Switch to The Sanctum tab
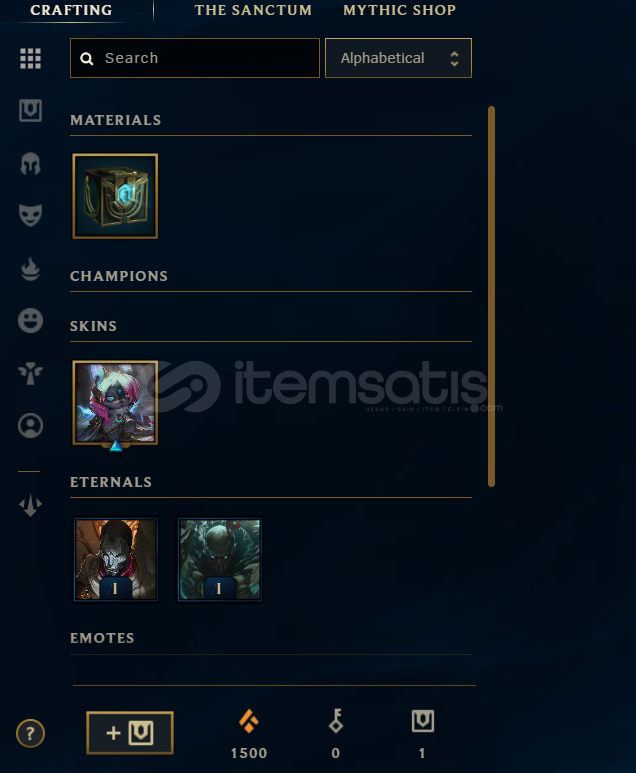This screenshot has width=636, height=773. tap(253, 10)
